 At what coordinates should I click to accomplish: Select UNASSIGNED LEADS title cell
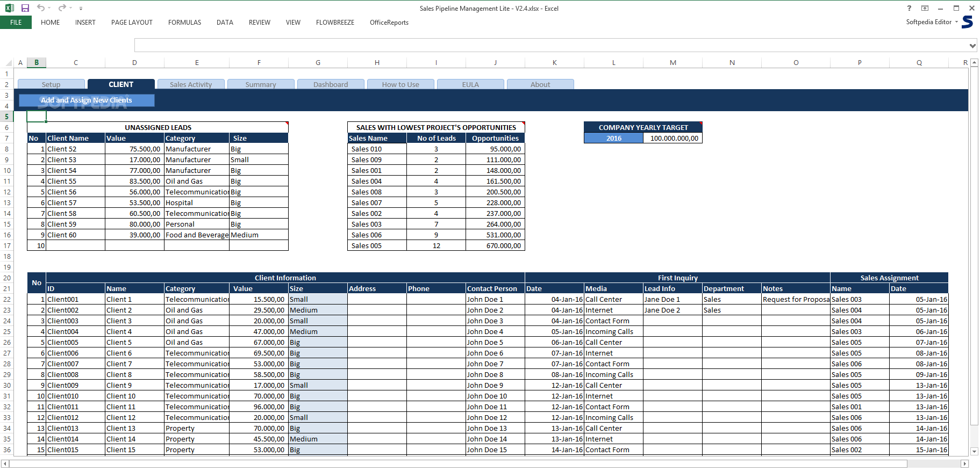tap(158, 127)
